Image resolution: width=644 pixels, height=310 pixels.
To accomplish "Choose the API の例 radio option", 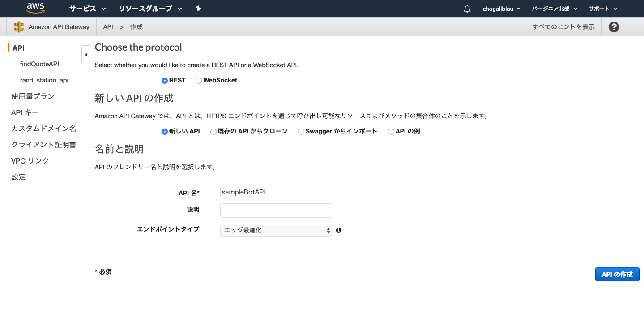I will coord(391,132).
